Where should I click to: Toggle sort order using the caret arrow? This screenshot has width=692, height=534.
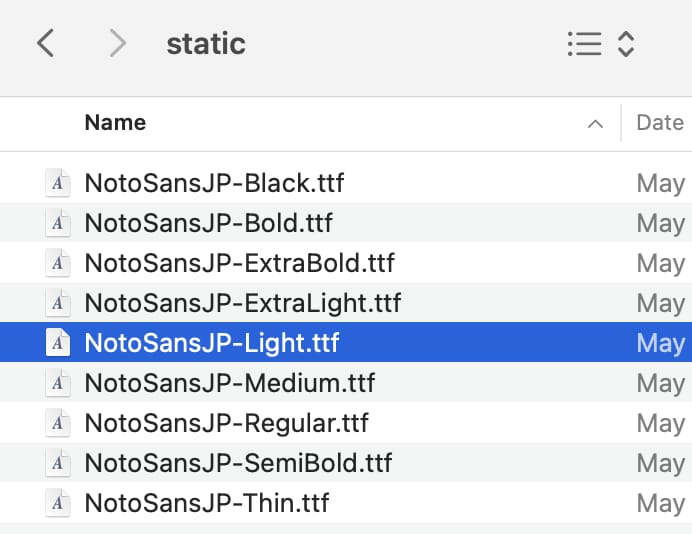pyautogui.click(x=595, y=124)
